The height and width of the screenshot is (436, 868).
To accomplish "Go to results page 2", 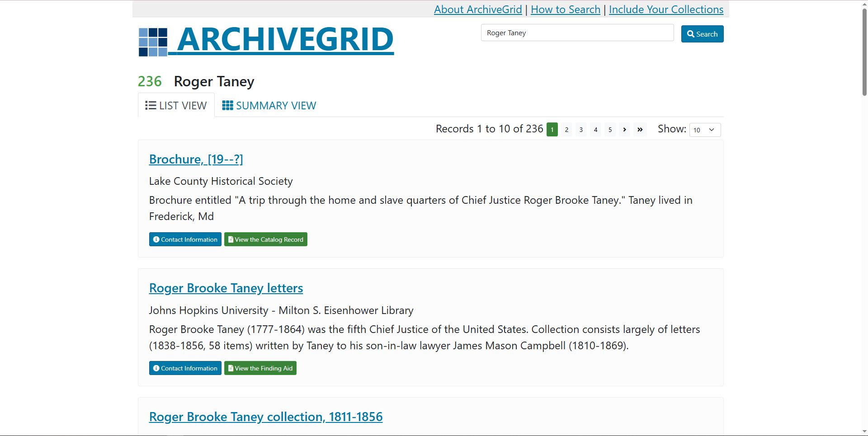I will [566, 130].
